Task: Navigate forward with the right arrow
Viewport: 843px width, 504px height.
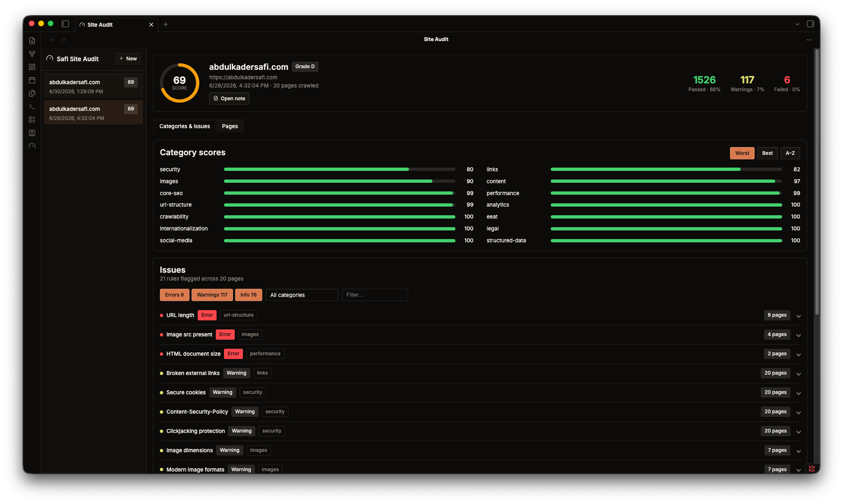Action: [x=63, y=40]
